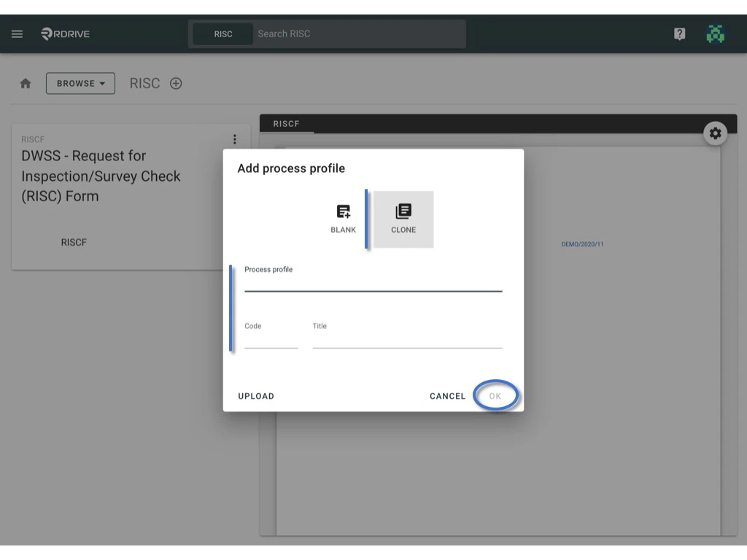Go home using the house icon

pos(26,83)
